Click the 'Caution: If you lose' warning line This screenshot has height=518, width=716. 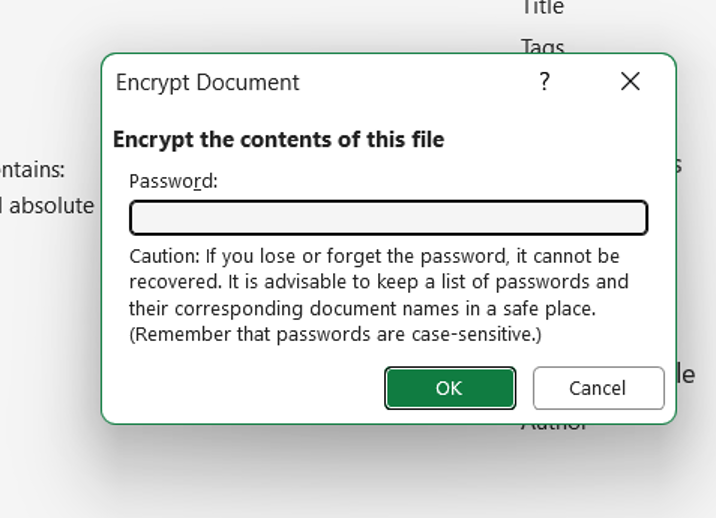coord(374,256)
